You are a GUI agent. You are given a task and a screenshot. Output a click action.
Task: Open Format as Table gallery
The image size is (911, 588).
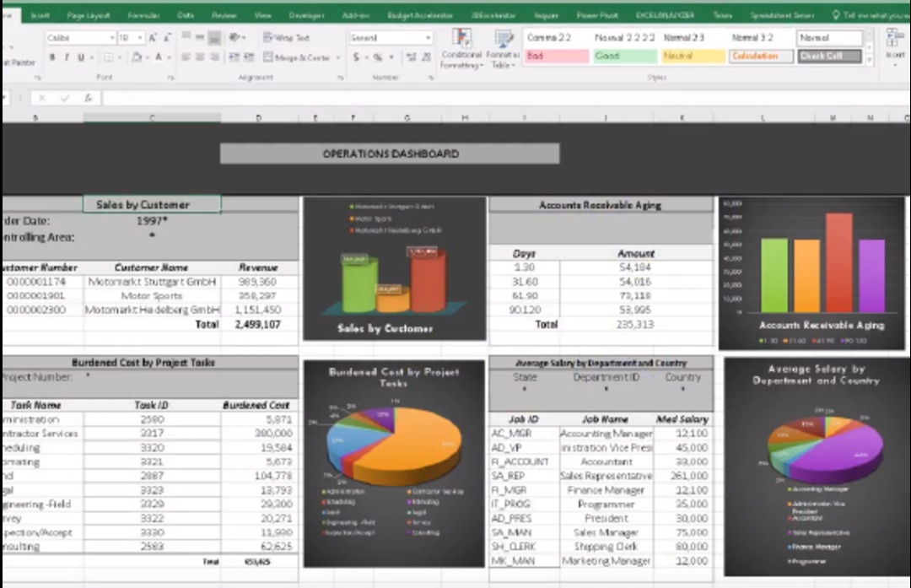[503, 49]
